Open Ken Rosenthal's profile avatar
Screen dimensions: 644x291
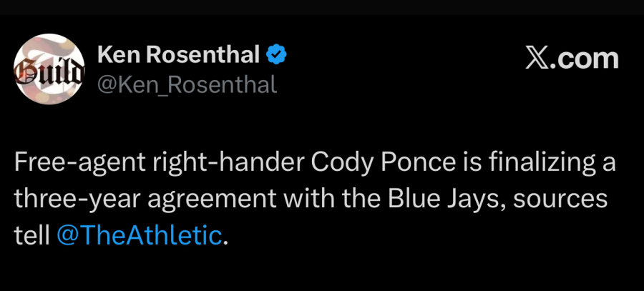coord(50,69)
